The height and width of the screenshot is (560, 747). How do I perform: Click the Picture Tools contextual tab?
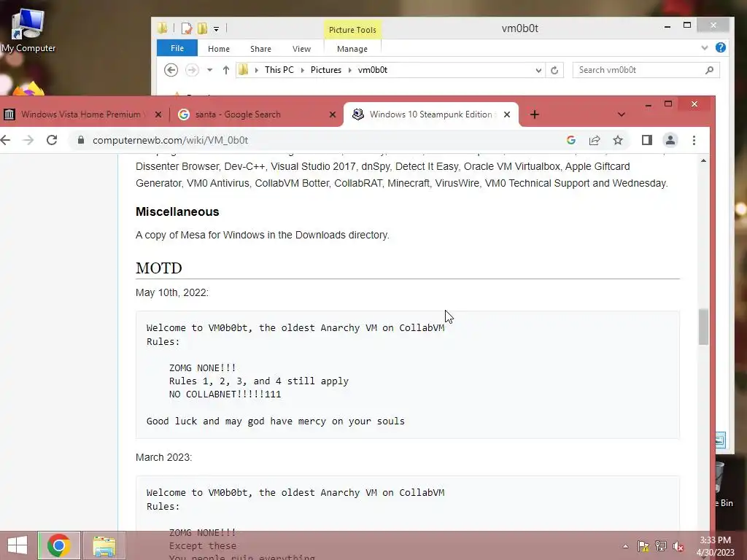[352, 29]
